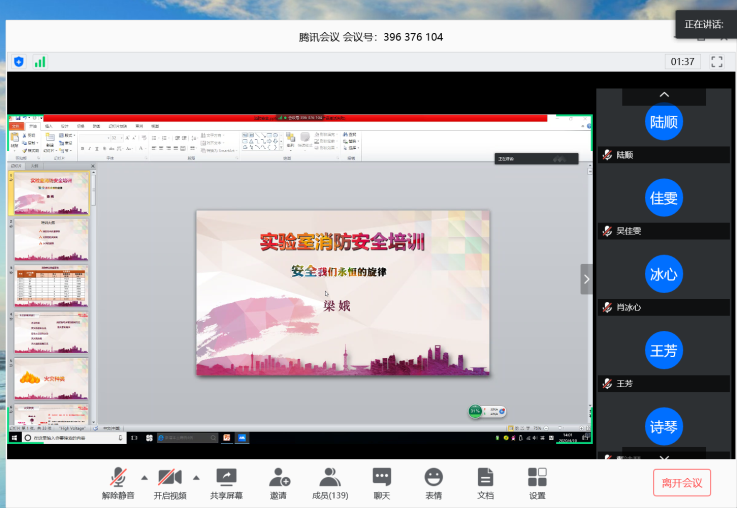Select the 佳雯 participant avatar
Viewport: 737px width, 508px height.
tap(664, 198)
